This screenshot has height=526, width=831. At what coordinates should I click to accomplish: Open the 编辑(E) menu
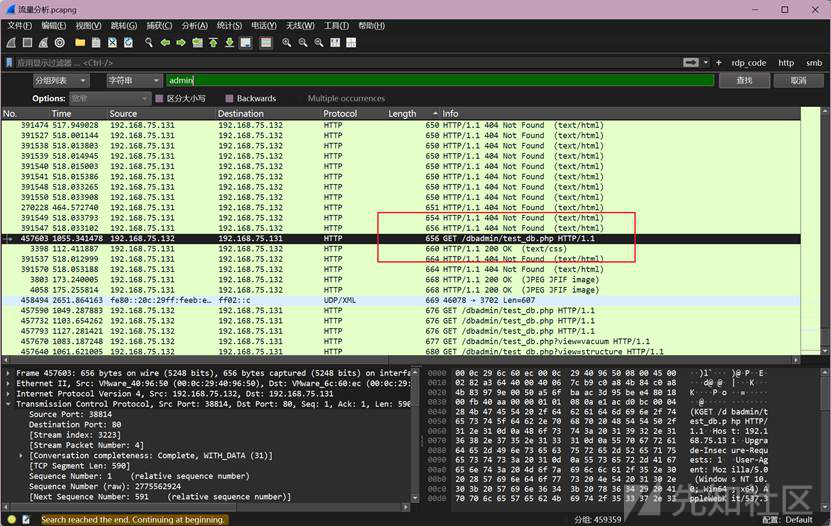pos(54,25)
